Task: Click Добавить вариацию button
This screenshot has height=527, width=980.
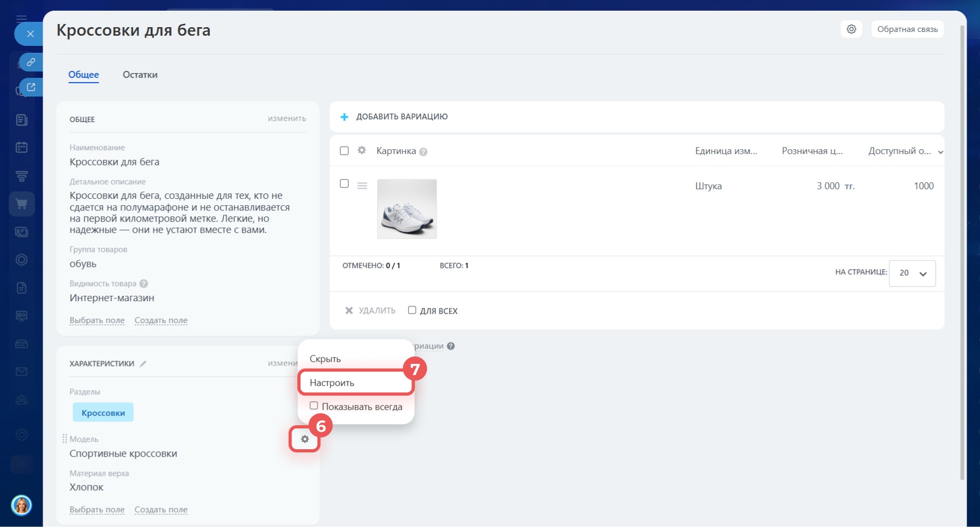Action: 394,117
